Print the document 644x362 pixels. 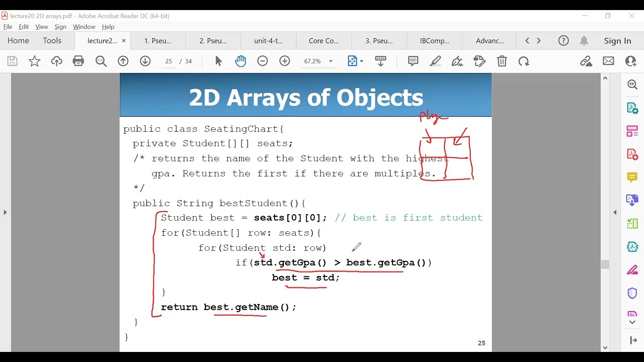click(x=78, y=61)
